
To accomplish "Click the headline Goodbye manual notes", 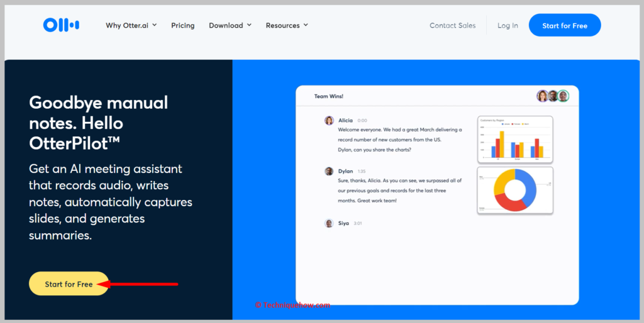I will (x=99, y=123).
